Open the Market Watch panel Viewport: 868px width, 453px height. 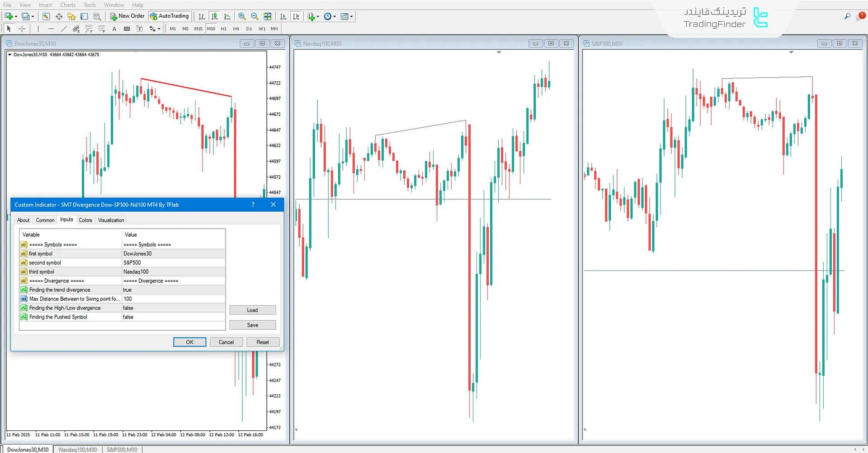coord(46,16)
